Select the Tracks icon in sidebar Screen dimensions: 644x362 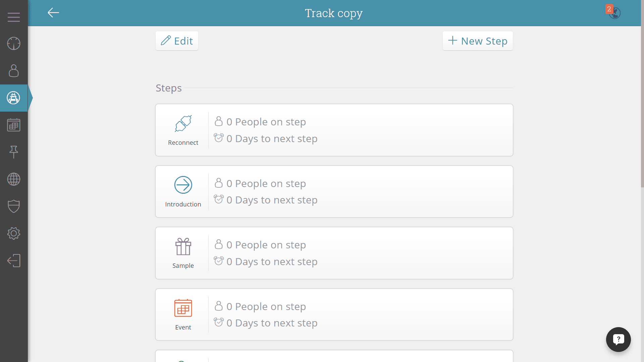(x=14, y=98)
